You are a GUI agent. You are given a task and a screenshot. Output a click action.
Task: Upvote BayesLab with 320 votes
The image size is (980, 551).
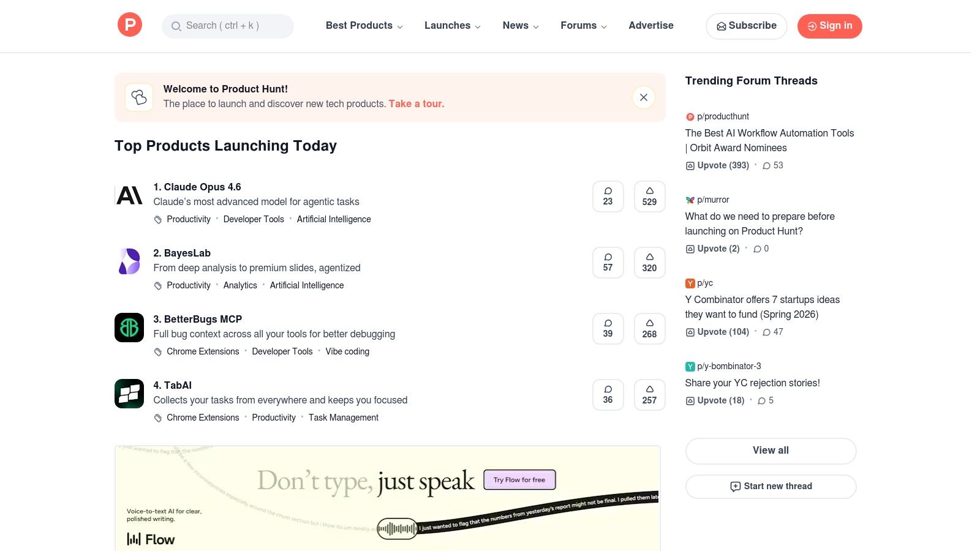(x=649, y=263)
